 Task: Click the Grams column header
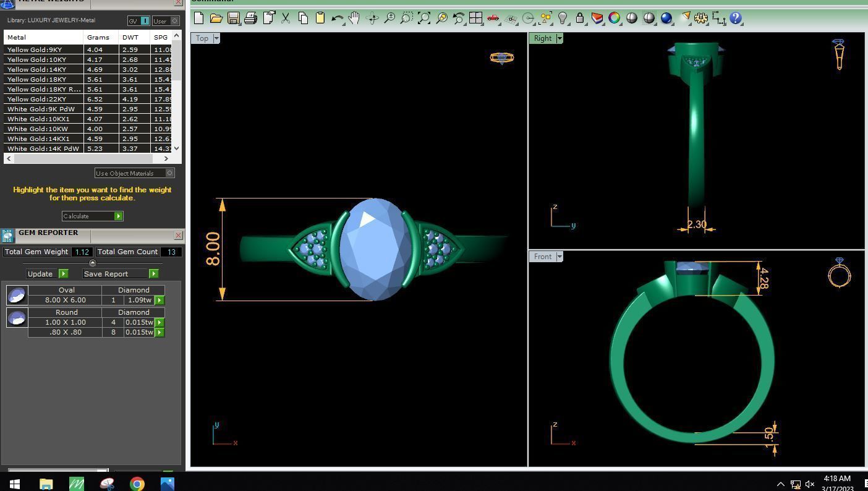pos(101,37)
